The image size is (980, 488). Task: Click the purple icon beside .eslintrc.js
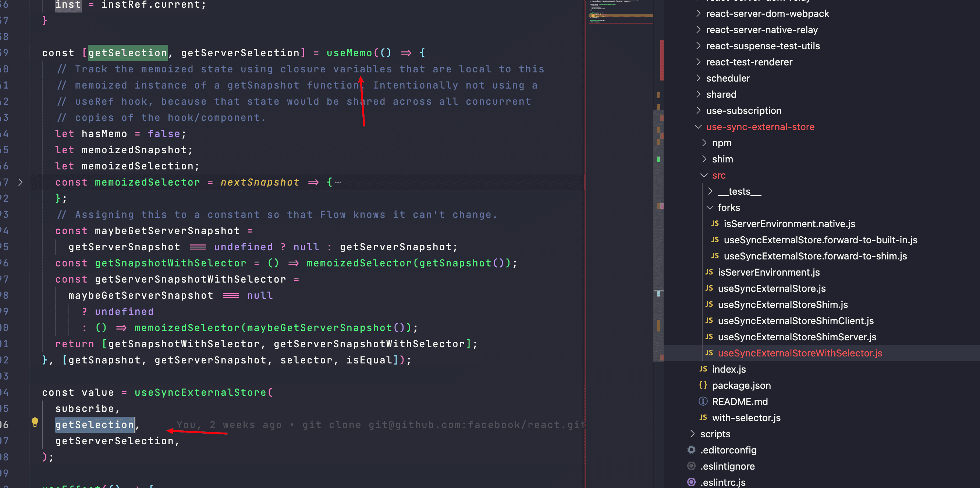tap(691, 482)
